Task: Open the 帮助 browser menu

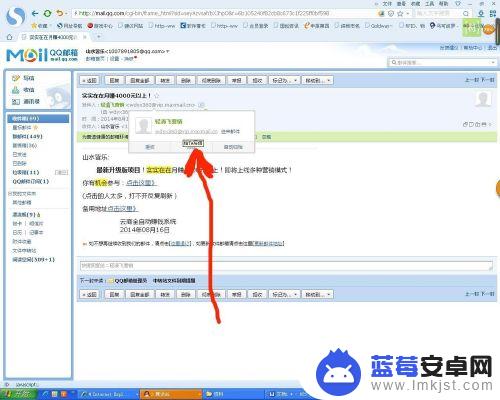Action: click(443, 4)
